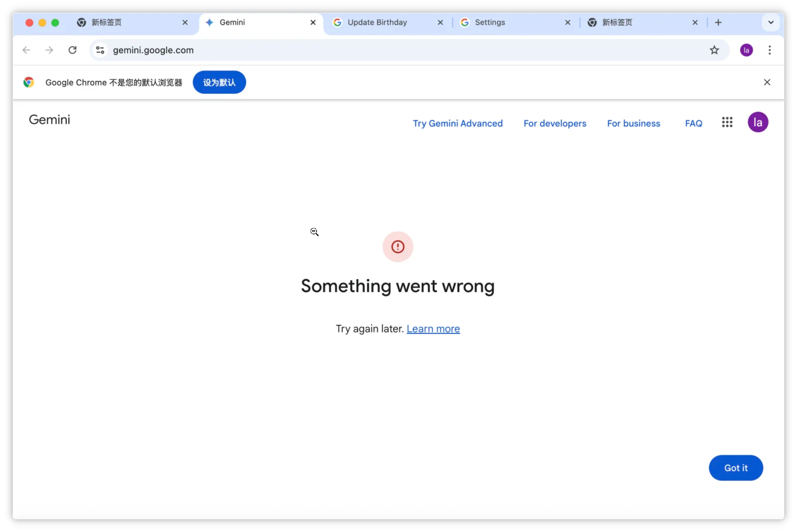Go forward to the next page
The image size is (797, 532).
click(49, 50)
